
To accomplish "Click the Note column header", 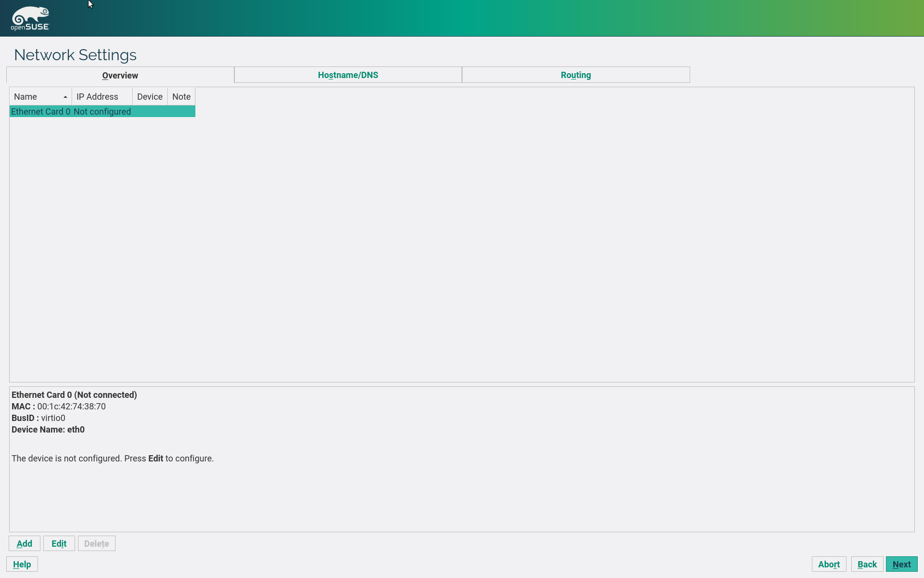I will (x=181, y=97).
